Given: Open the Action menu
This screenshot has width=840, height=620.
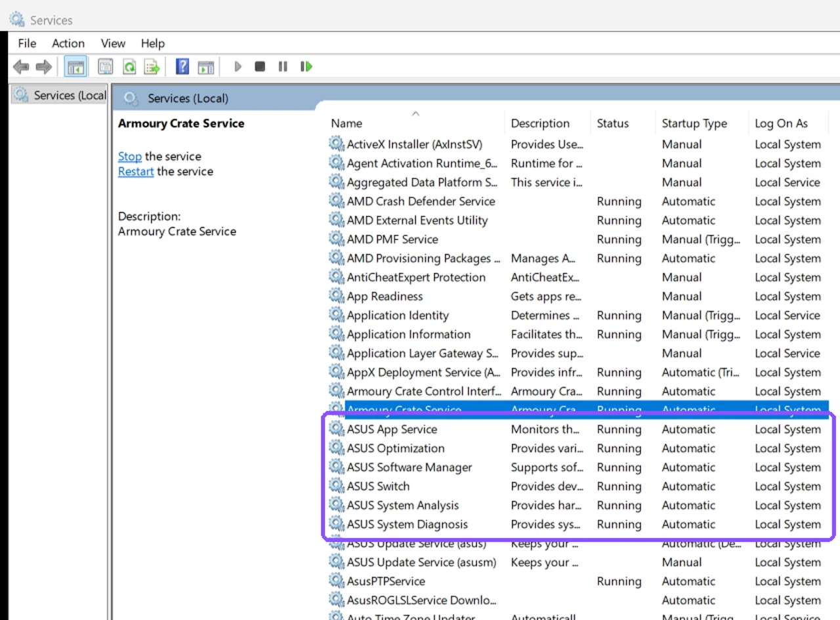Looking at the screenshot, I should [x=68, y=43].
